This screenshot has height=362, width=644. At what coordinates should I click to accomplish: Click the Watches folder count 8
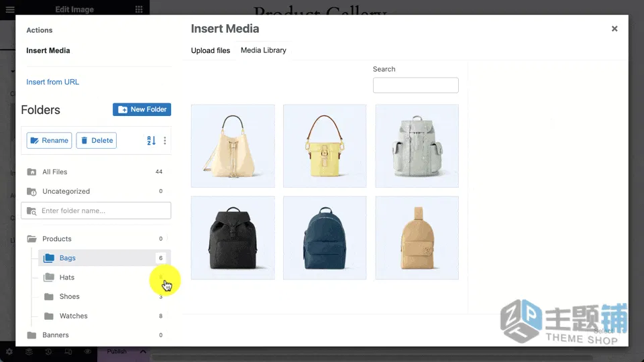[x=160, y=316]
